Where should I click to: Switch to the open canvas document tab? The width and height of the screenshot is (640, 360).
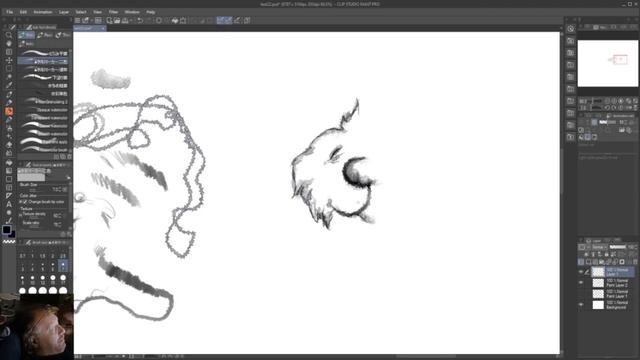(90, 28)
